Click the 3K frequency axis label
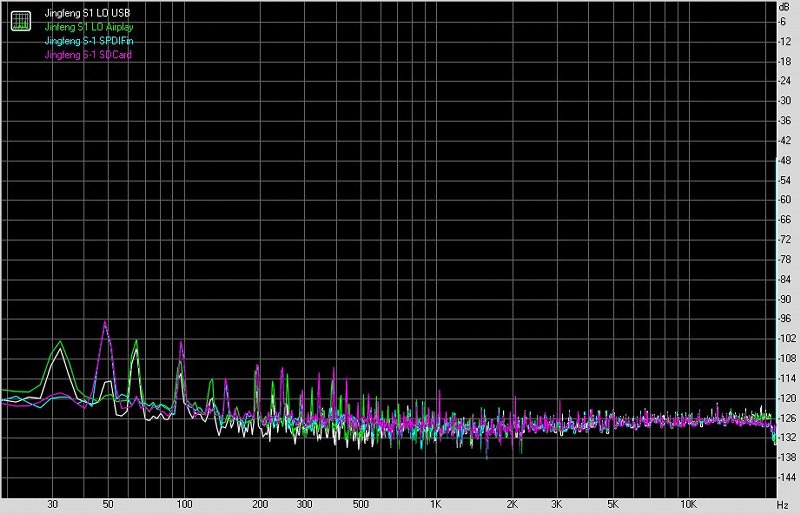Image resolution: width=800 pixels, height=513 pixels. click(x=557, y=504)
